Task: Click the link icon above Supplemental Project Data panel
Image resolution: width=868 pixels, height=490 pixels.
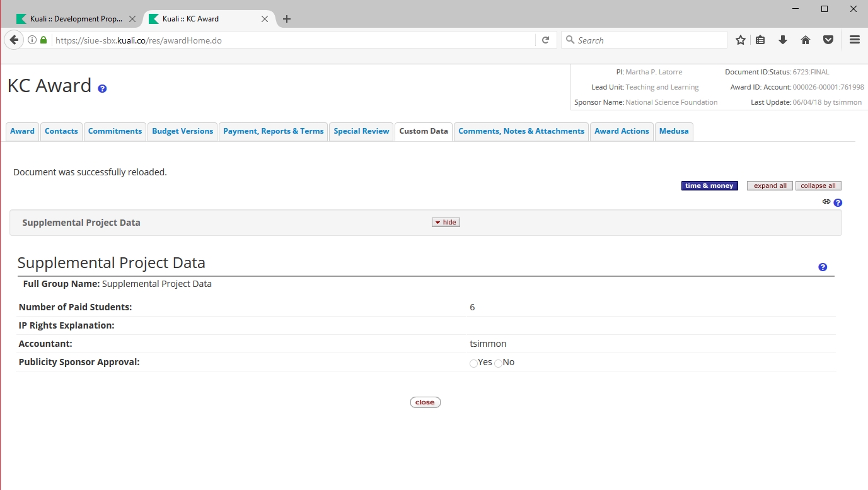Action: point(826,202)
